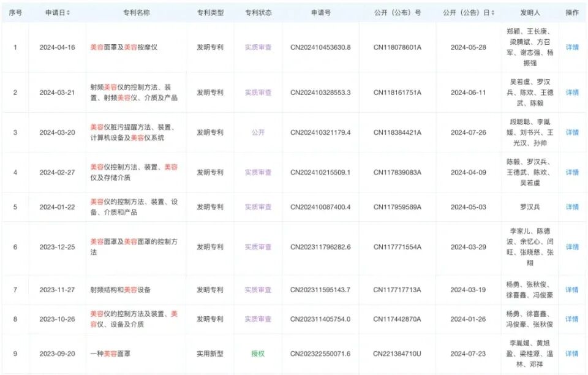Click the green 授权 status
This screenshot has width=588, height=375.
258,354
